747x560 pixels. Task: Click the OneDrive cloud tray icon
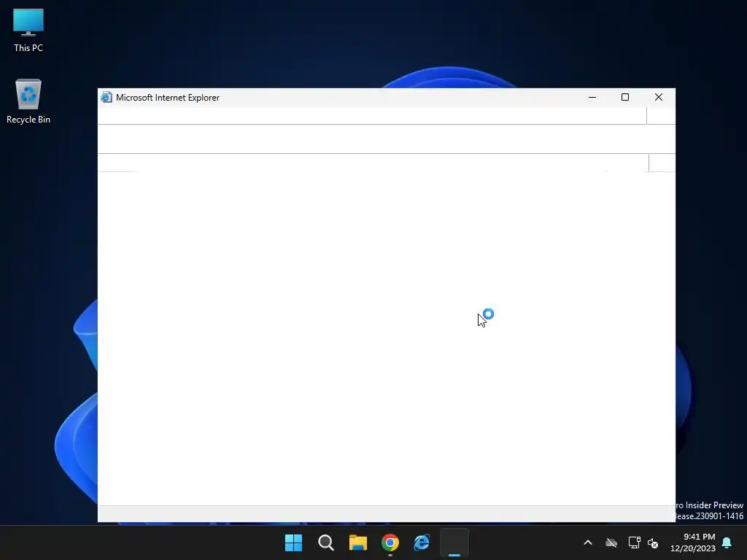[x=611, y=542]
